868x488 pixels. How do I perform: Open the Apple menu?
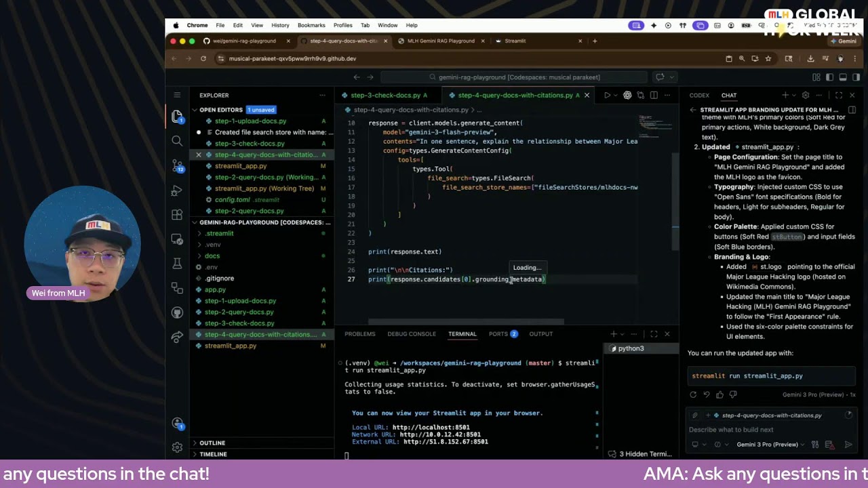(176, 25)
